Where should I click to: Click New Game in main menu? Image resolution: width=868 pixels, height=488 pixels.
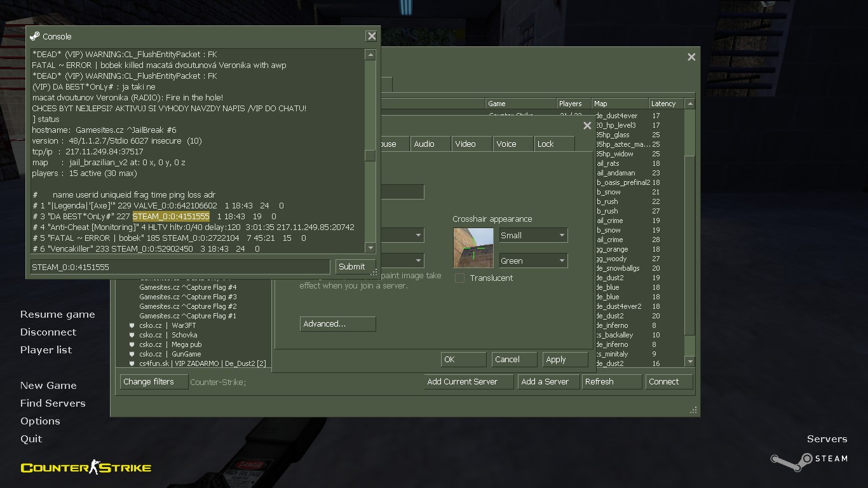coord(48,386)
